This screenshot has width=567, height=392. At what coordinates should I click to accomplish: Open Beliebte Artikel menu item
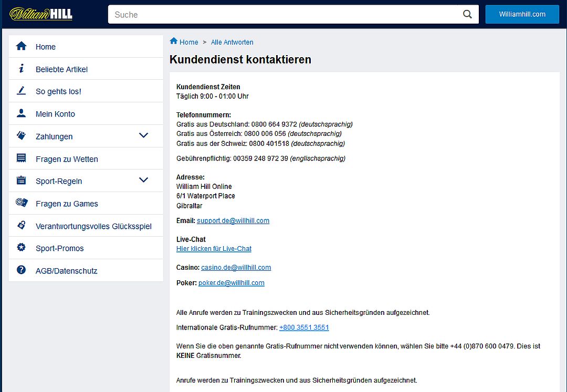86,69
